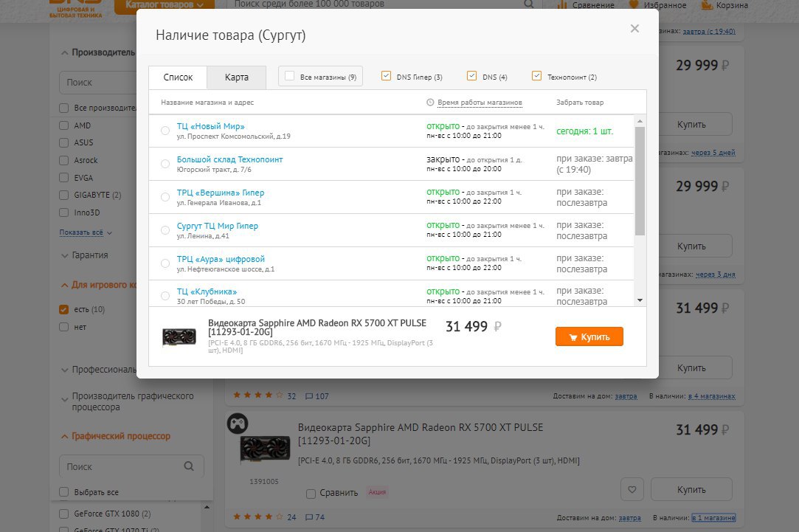
Task: Expand Производитель графического процессора section
Action: click(128, 401)
